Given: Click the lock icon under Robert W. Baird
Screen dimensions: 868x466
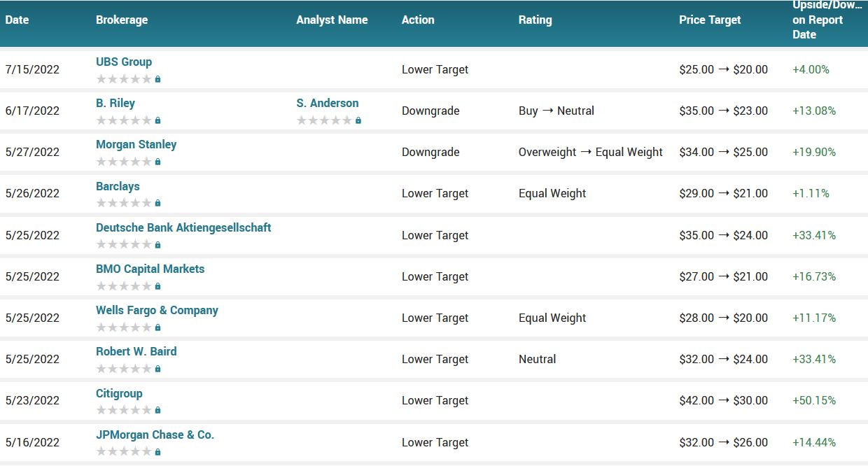Looking at the screenshot, I should (x=157, y=369).
